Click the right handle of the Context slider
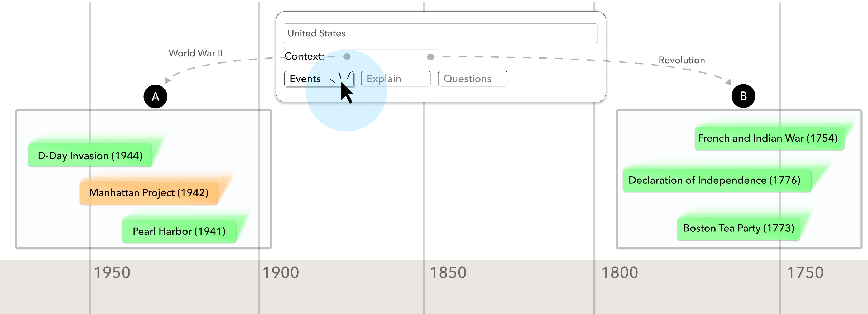The image size is (868, 314). click(x=430, y=57)
